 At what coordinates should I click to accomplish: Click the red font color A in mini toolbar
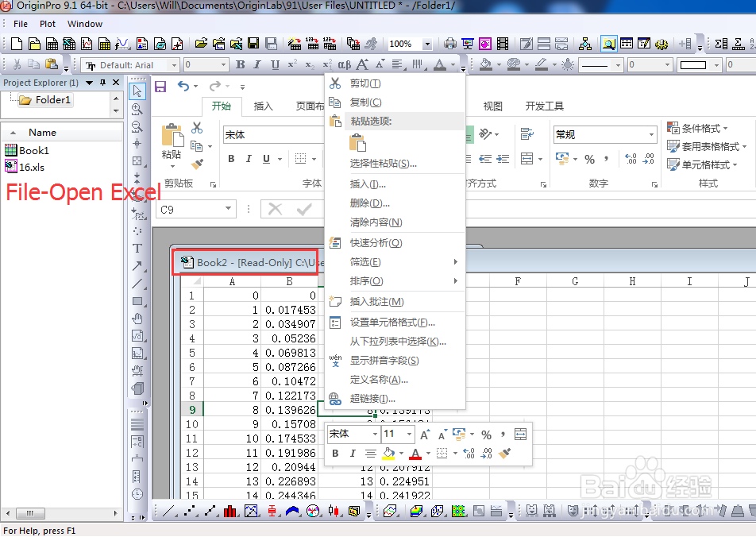pos(415,453)
